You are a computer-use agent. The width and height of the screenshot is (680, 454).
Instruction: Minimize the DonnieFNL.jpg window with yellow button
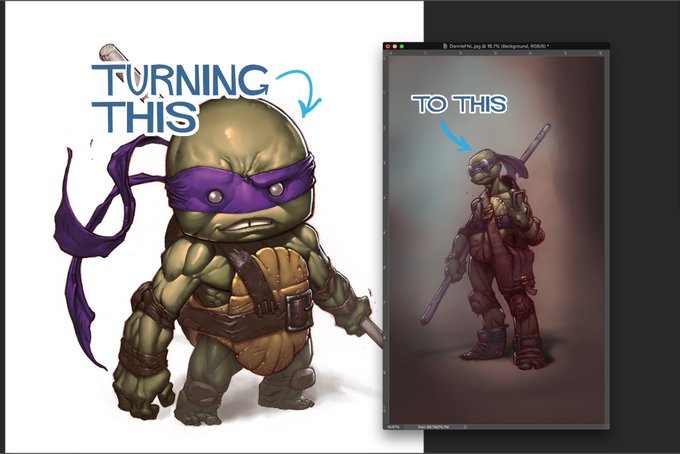[x=395, y=46]
